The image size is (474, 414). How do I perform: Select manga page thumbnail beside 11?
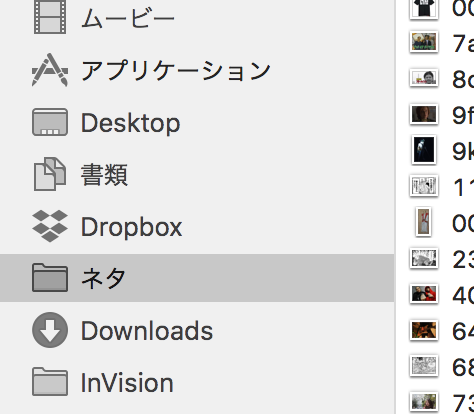[424, 186]
